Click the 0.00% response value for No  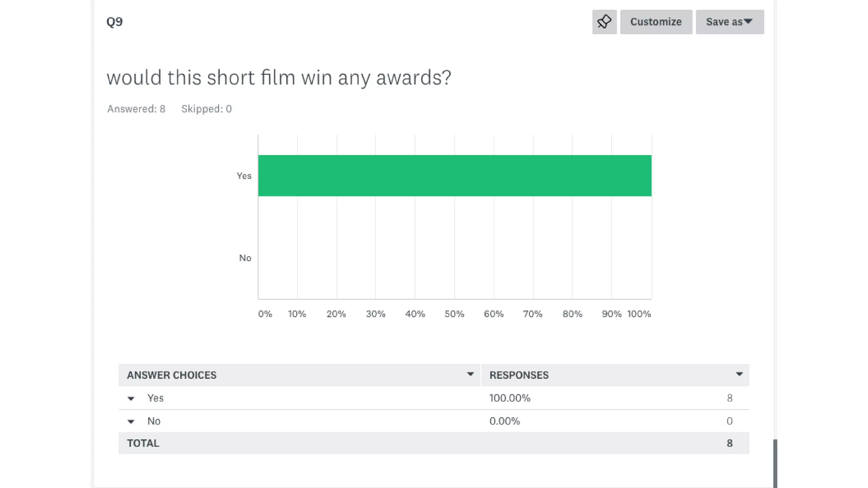point(504,421)
